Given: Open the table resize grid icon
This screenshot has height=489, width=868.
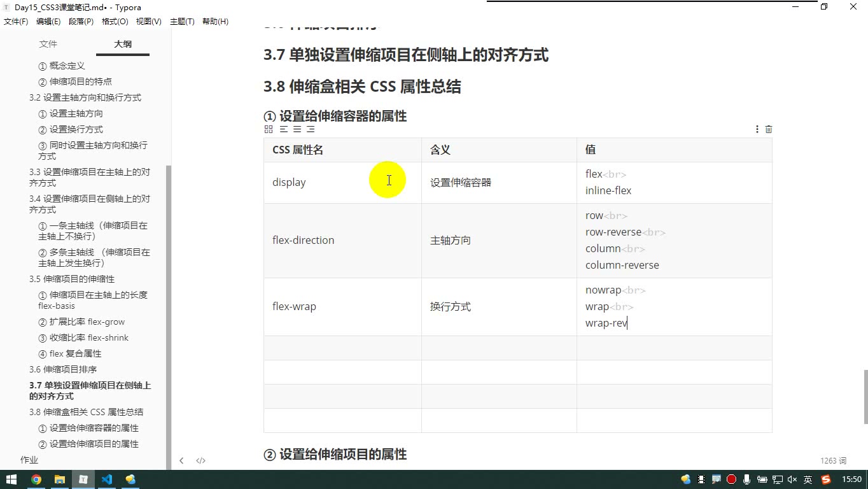Looking at the screenshot, I should [269, 129].
